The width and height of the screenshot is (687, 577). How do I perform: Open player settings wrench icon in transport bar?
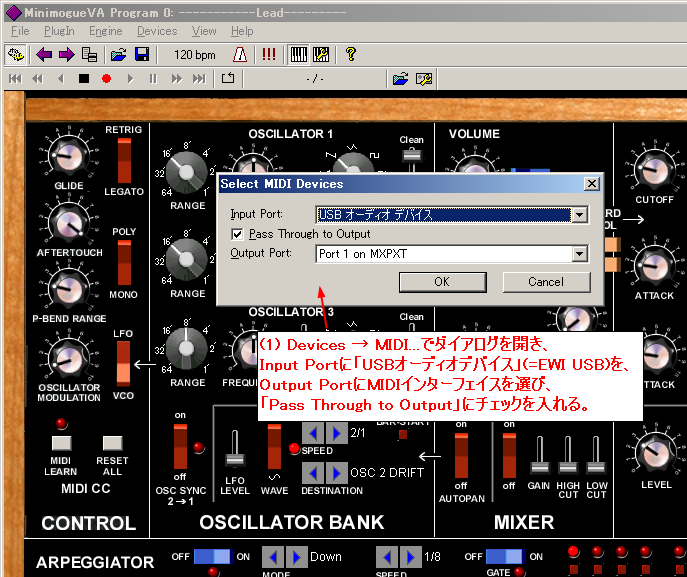click(424, 79)
